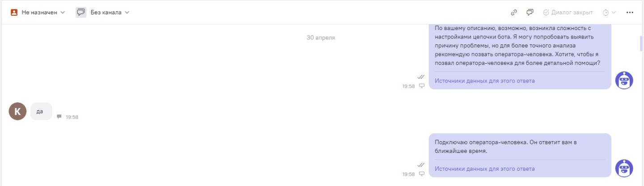Click the bot avatar beside first reply

624,80
